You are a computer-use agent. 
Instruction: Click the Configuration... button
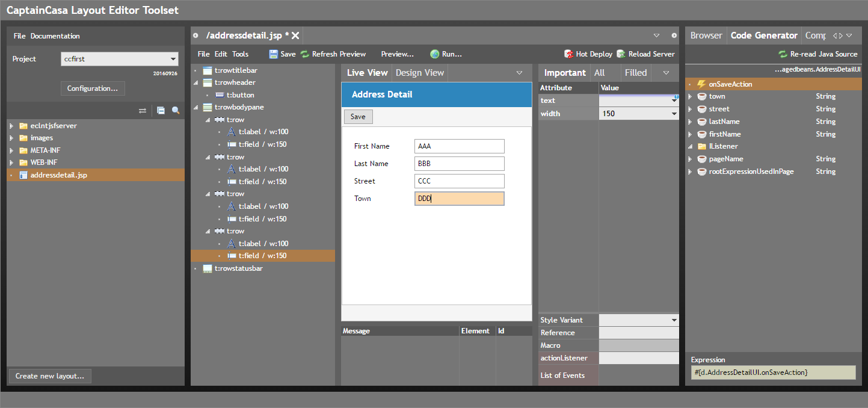[93, 88]
